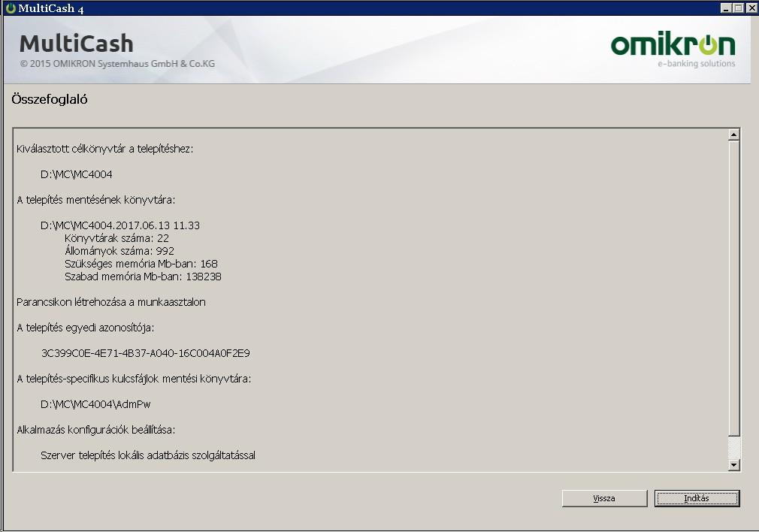Screen dimensions: 759x532
Task: Click the Összefoglaló page heading
Action: coord(50,99)
